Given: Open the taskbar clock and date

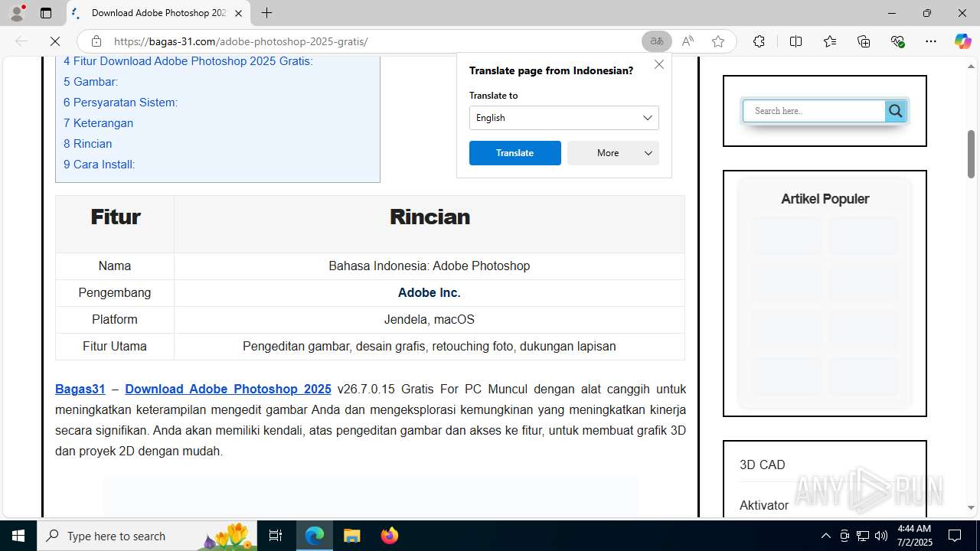Looking at the screenshot, I should (914, 536).
